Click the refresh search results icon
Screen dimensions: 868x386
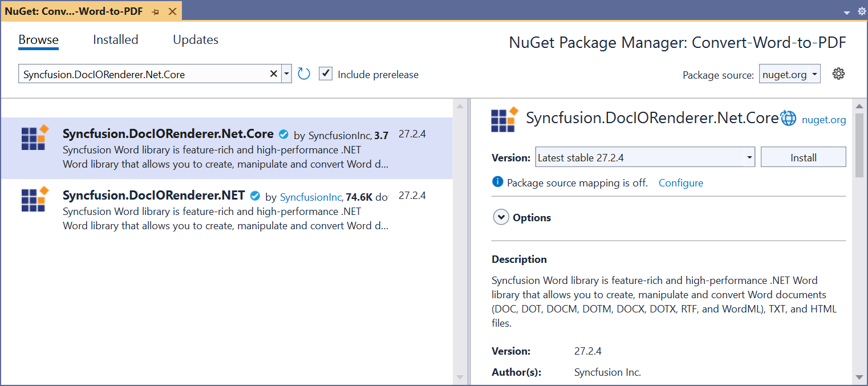(303, 74)
